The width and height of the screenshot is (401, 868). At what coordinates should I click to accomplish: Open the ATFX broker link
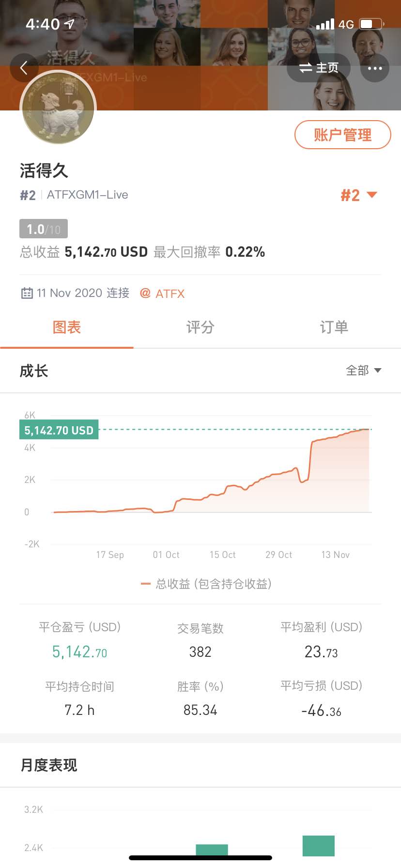(x=170, y=294)
